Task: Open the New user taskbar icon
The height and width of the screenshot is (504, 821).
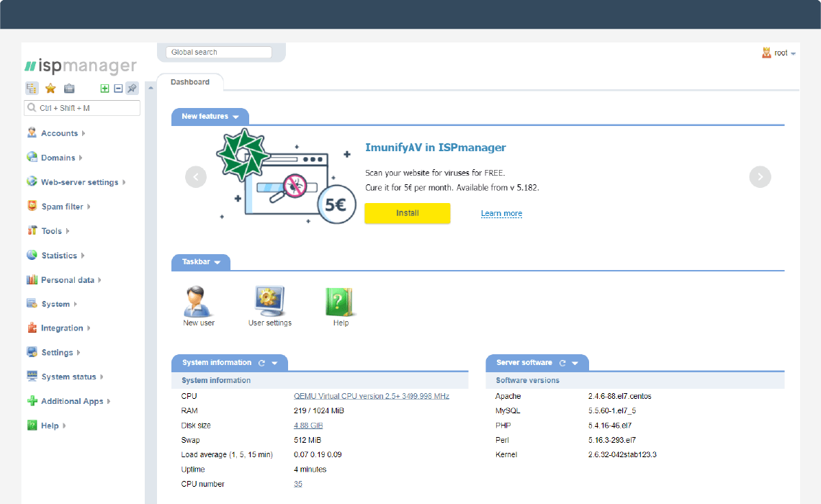Action: 198,302
